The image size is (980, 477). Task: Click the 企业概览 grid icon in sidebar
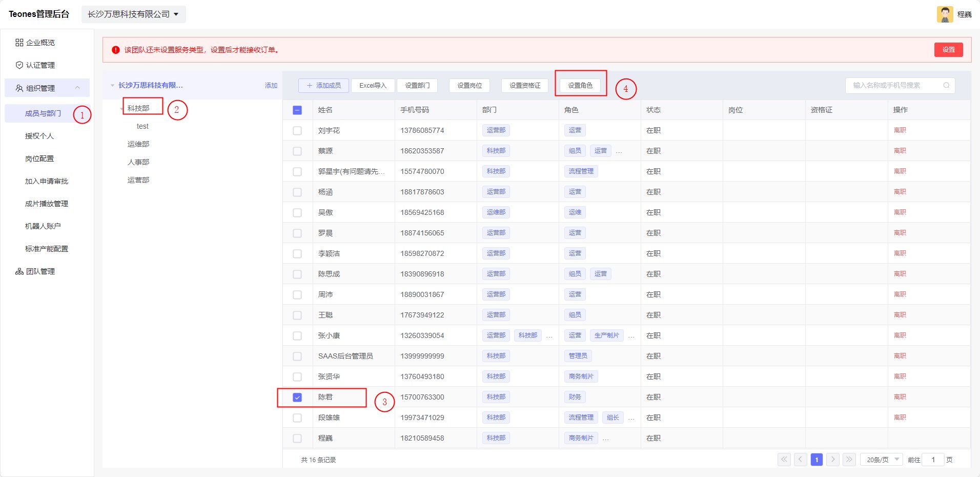(19, 43)
